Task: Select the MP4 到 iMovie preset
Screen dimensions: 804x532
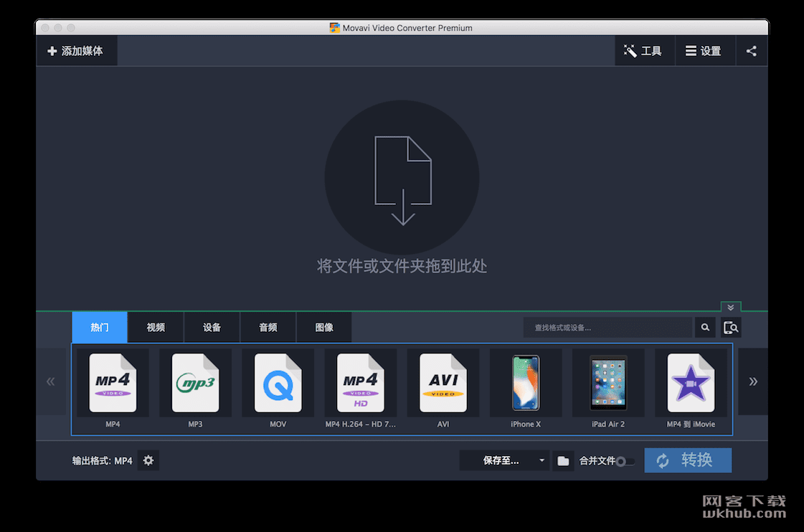Action: (691, 389)
